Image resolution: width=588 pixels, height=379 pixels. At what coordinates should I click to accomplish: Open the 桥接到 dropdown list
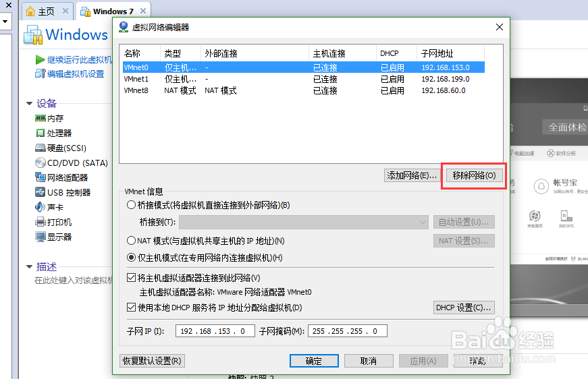[304, 222]
